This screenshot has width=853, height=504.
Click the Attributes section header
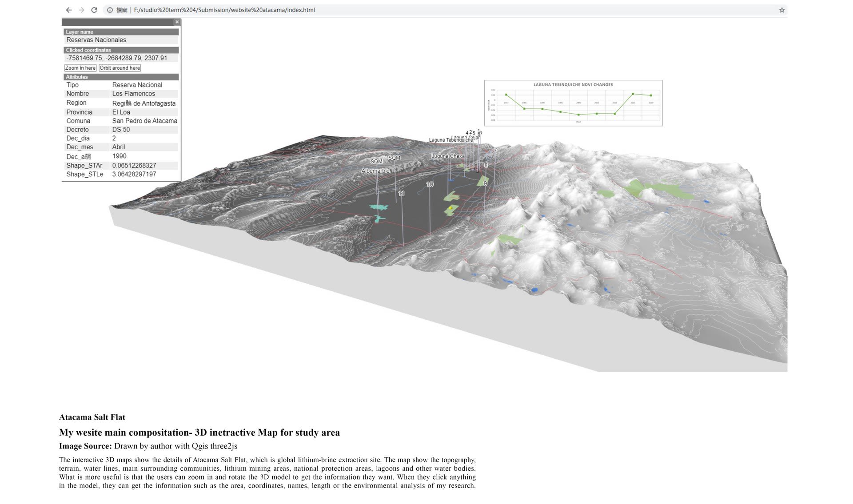click(121, 77)
